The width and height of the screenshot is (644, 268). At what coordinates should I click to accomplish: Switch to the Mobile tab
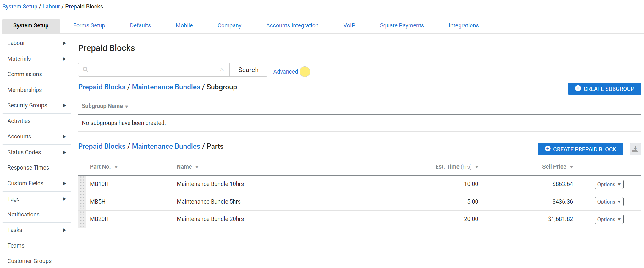click(184, 25)
